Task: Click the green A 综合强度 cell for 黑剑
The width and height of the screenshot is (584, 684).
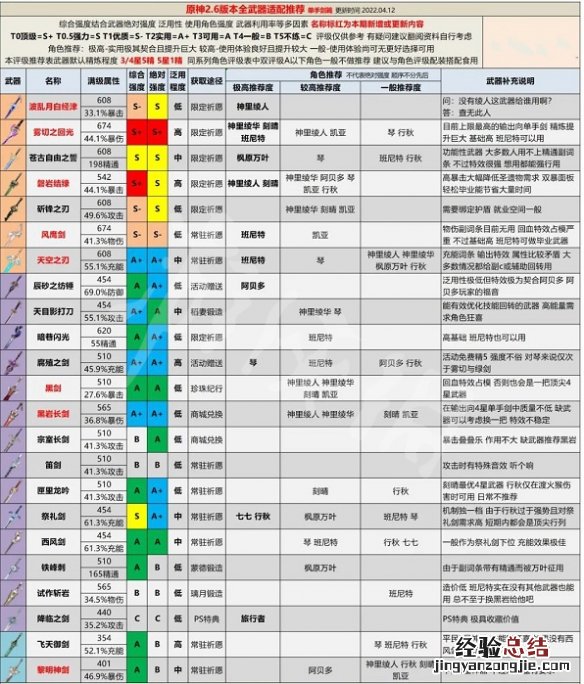Action: point(137,388)
